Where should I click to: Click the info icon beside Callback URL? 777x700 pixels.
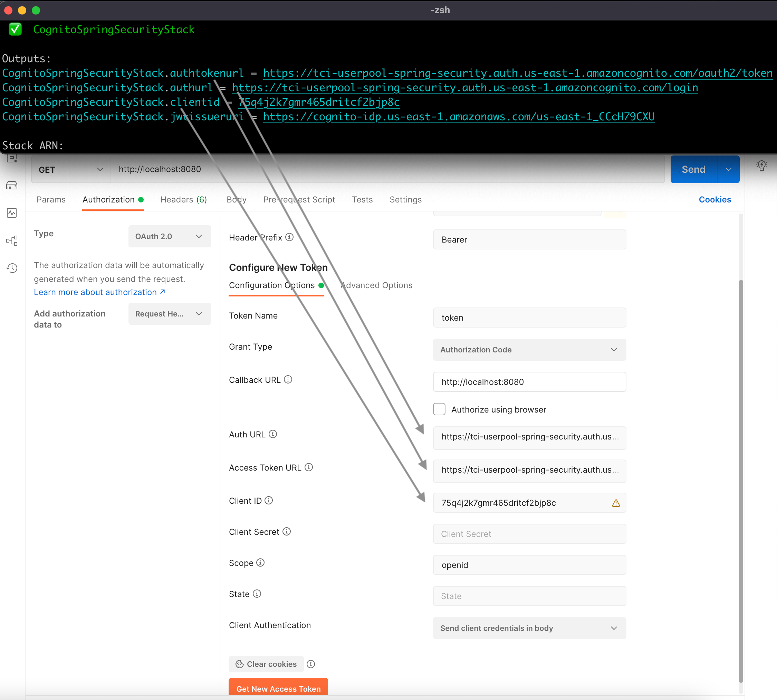(x=288, y=380)
